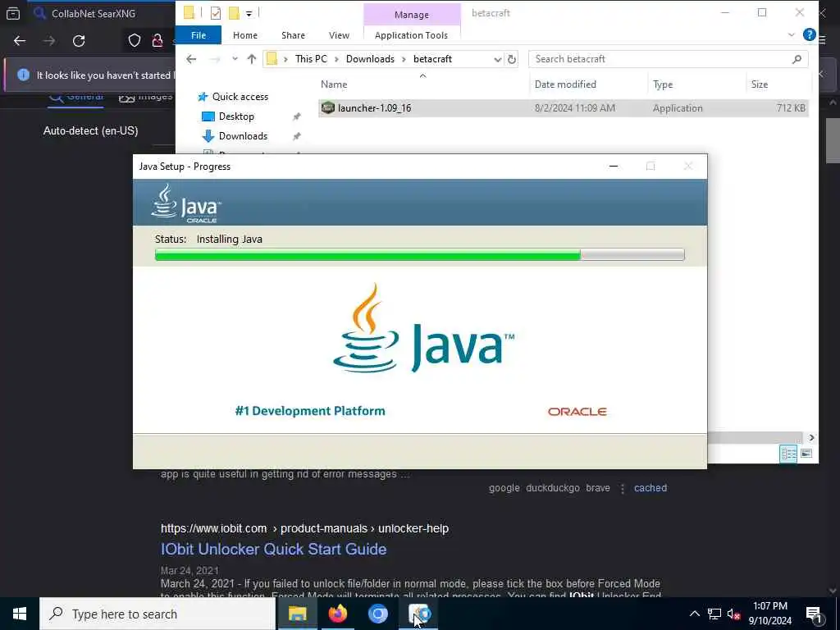The width and height of the screenshot is (840, 630).
Task: Open the clock showing 1:07 PM
Action: coord(769,614)
